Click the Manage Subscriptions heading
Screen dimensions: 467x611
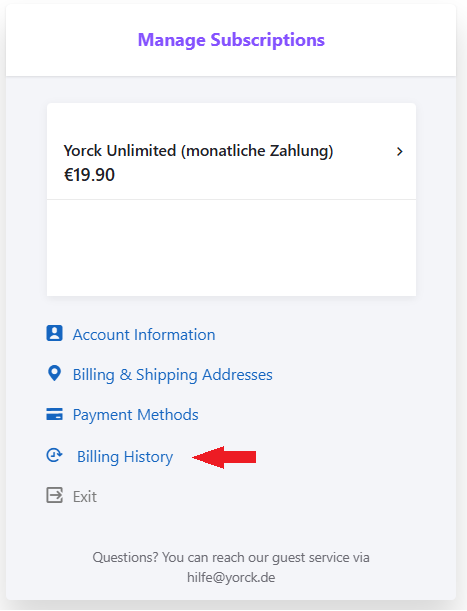231,40
